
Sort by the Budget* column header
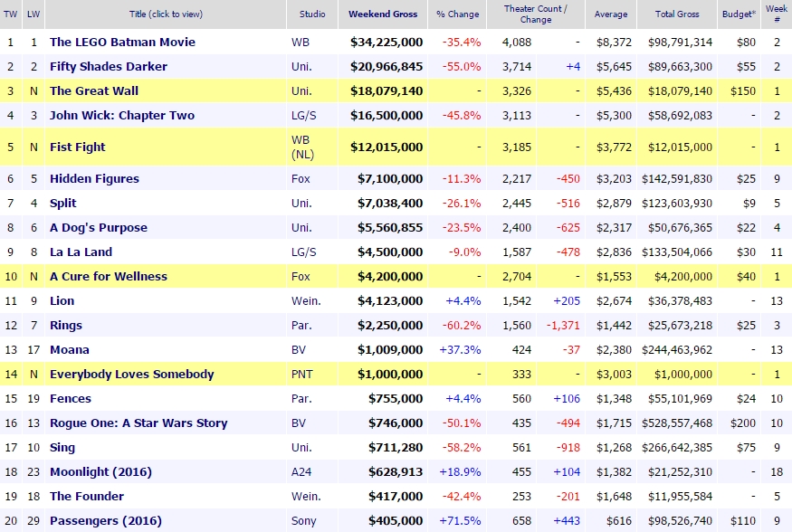(739, 14)
